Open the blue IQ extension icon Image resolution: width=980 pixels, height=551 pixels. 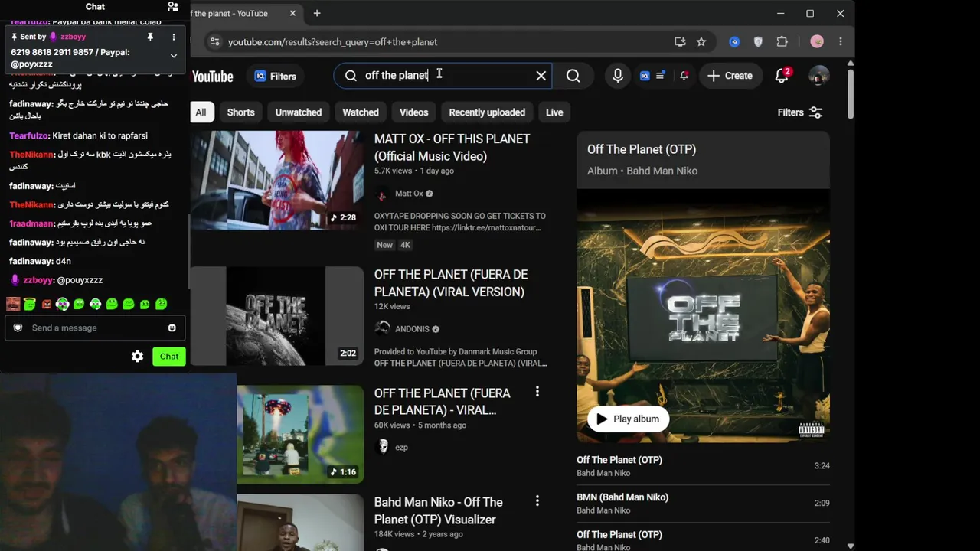(x=734, y=42)
